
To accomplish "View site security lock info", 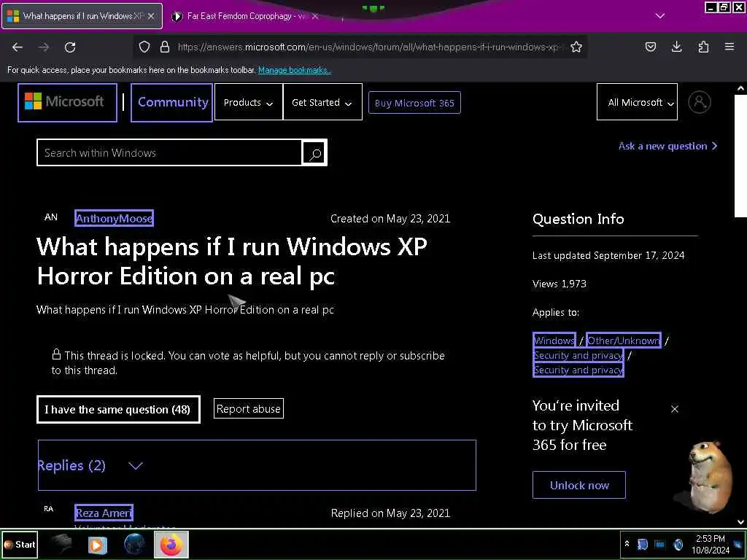I will 165,47.
